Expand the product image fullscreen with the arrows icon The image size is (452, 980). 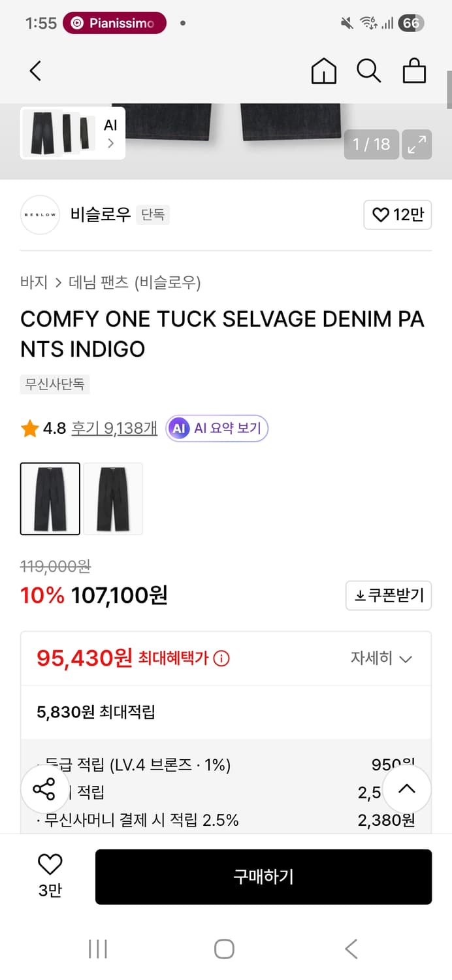coord(417,144)
